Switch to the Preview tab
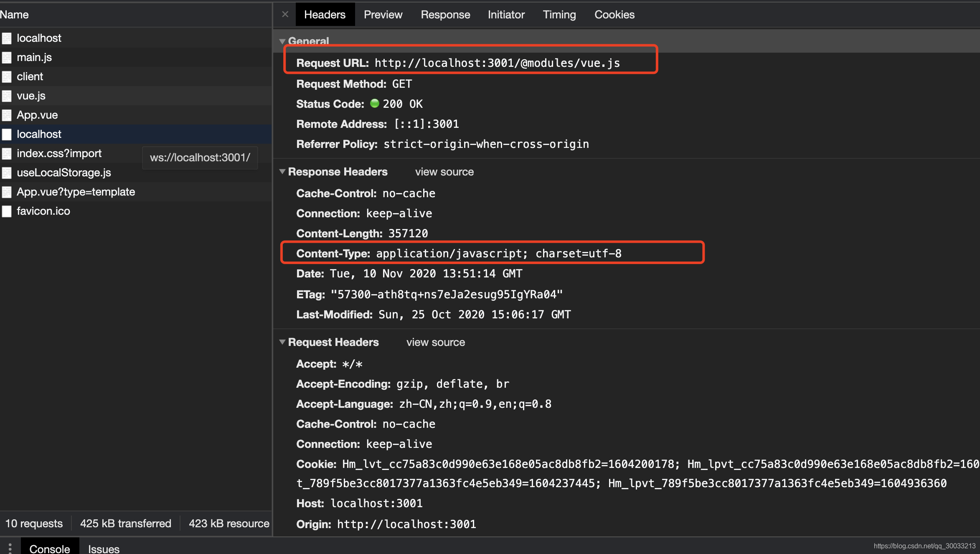 point(383,15)
